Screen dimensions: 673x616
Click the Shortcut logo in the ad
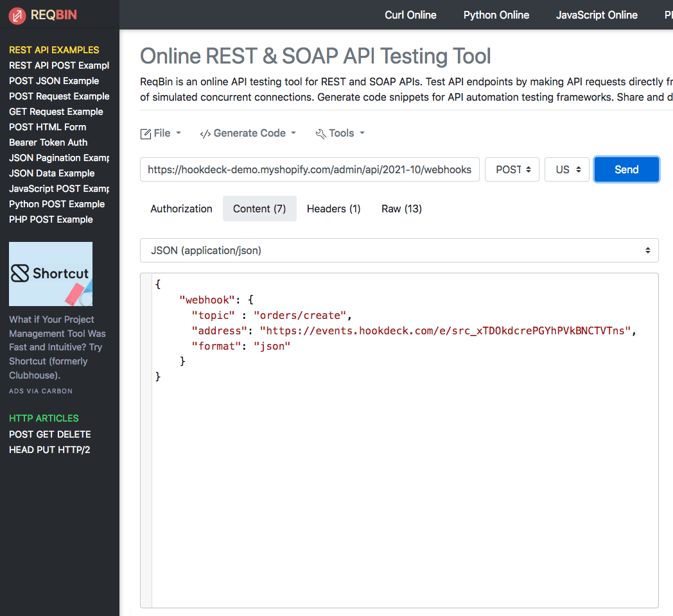click(50, 273)
